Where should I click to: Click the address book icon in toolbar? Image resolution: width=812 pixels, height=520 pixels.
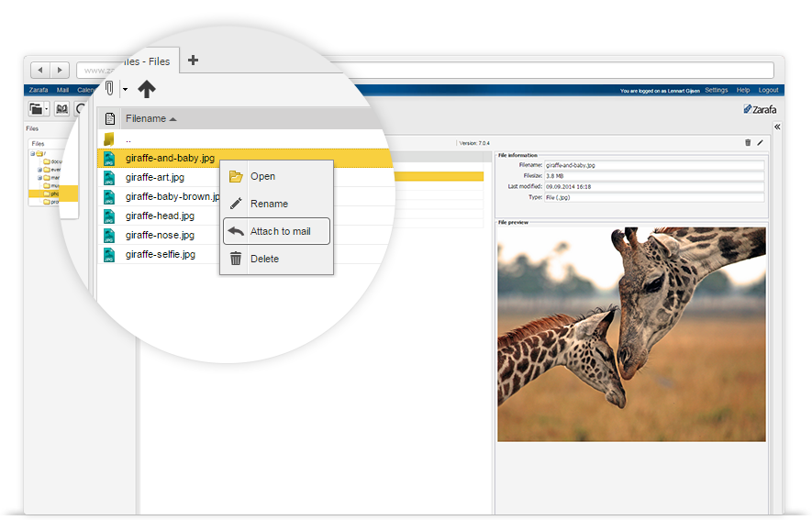(61, 109)
